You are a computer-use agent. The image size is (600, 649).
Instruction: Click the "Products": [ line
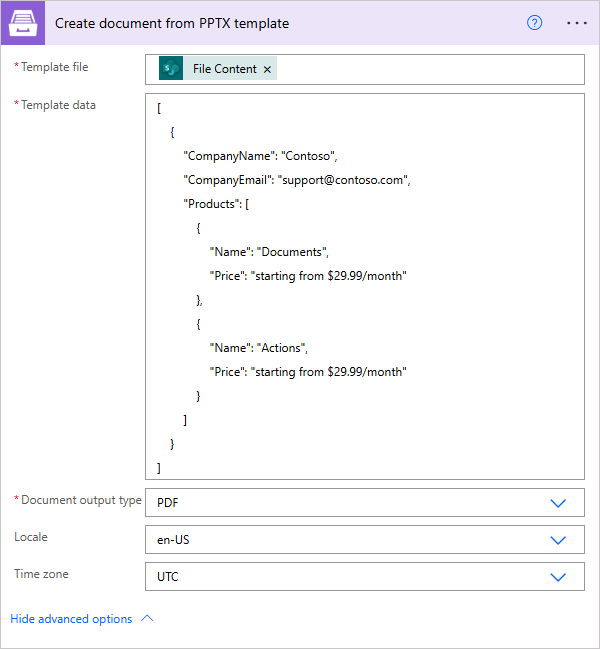pos(216,204)
